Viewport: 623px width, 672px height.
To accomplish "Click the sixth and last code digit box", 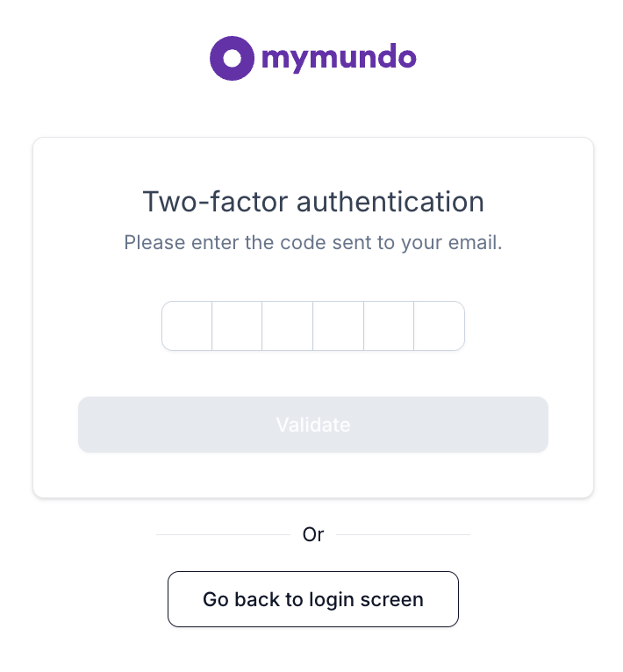I will (x=439, y=326).
